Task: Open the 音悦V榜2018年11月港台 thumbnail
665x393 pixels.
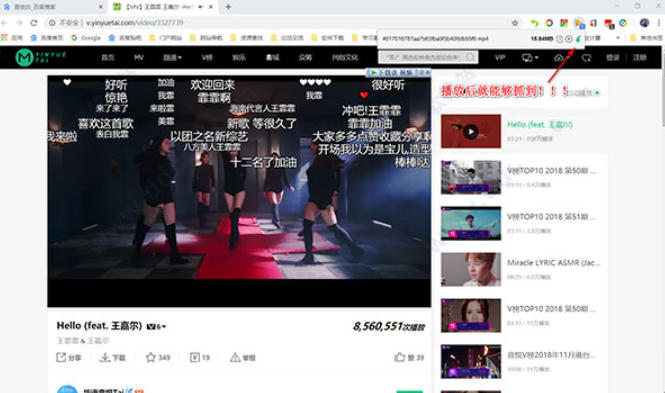Action: tap(471, 362)
